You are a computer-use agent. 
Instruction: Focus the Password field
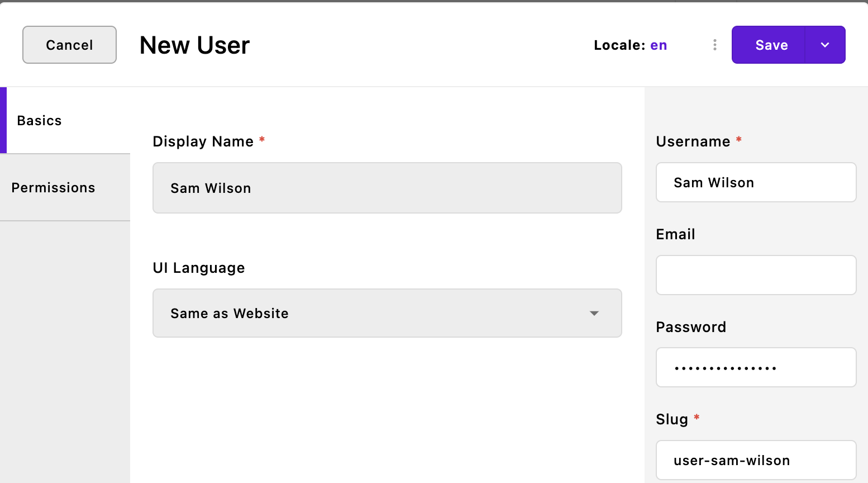tap(756, 367)
